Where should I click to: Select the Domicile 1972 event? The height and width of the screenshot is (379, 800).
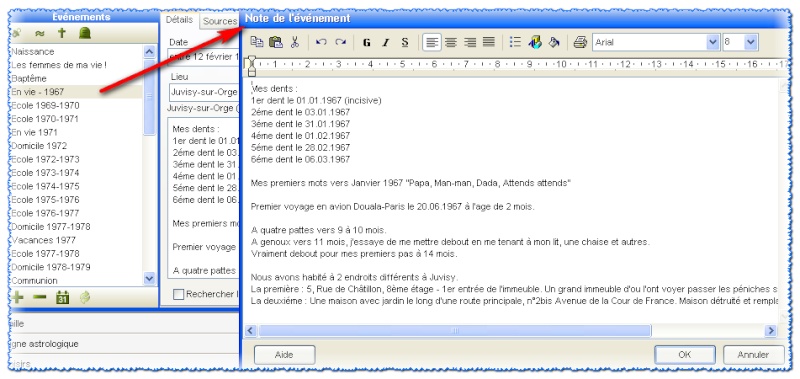(x=39, y=146)
